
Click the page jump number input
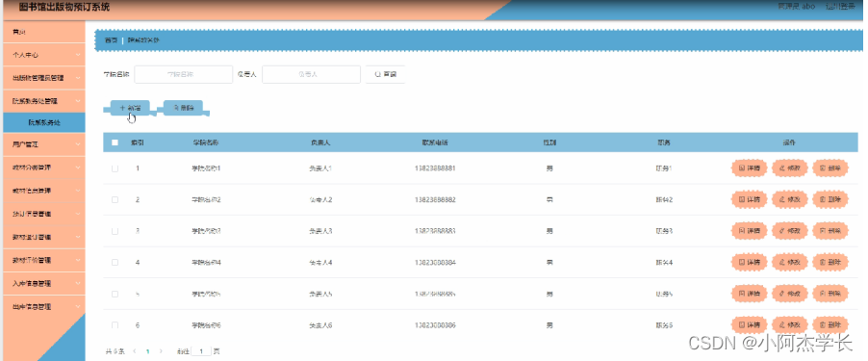201,351
